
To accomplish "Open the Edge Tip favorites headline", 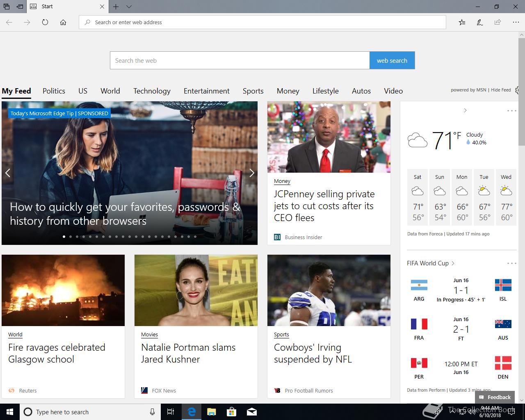I will (x=125, y=214).
